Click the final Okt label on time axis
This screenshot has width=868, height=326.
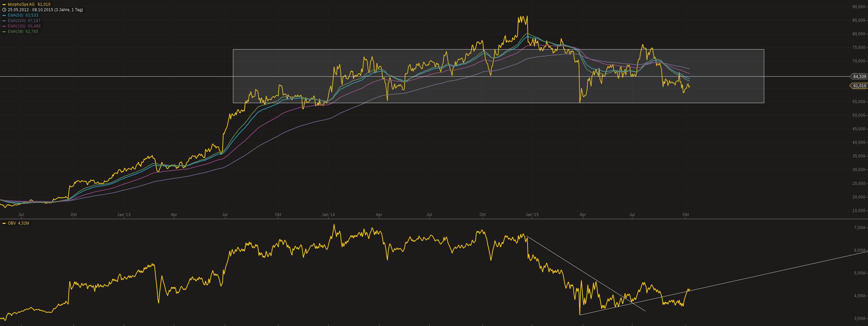[x=685, y=215]
